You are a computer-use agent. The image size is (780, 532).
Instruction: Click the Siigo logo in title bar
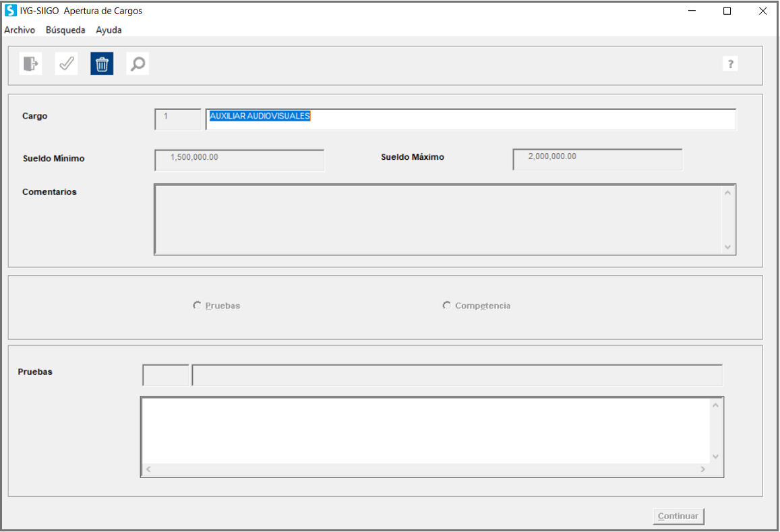10,10
